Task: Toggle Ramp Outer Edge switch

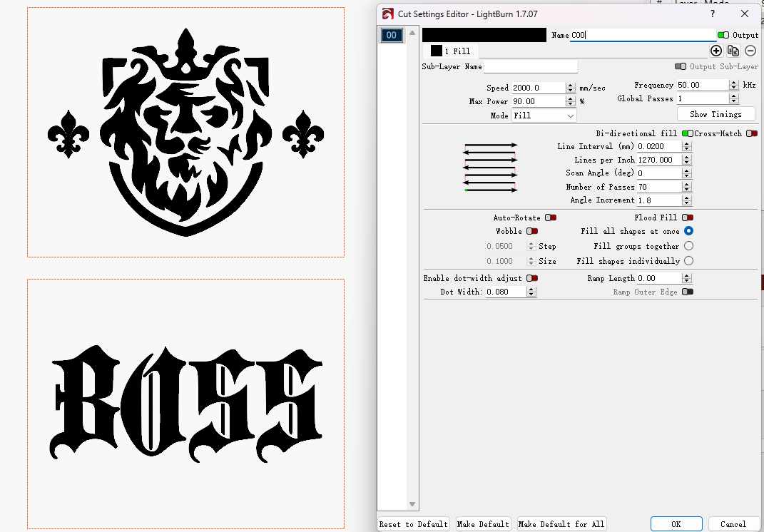Action: 688,292
